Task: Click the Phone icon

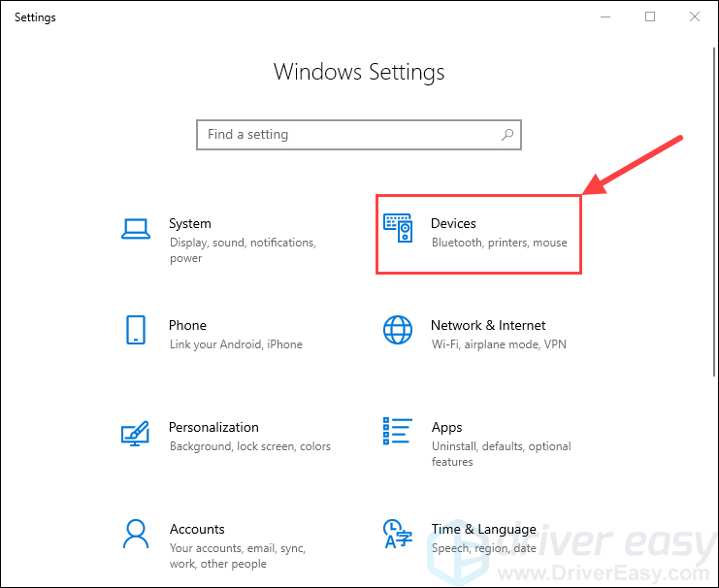Action: [136, 330]
